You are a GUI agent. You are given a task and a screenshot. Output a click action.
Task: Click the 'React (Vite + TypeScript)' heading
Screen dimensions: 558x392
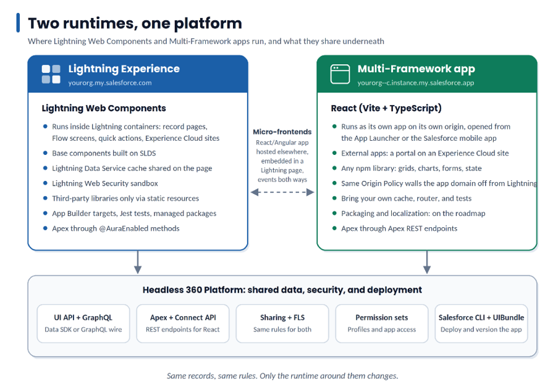click(386, 108)
